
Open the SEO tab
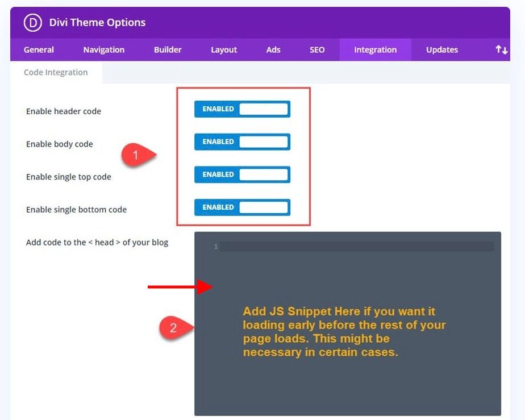317,50
